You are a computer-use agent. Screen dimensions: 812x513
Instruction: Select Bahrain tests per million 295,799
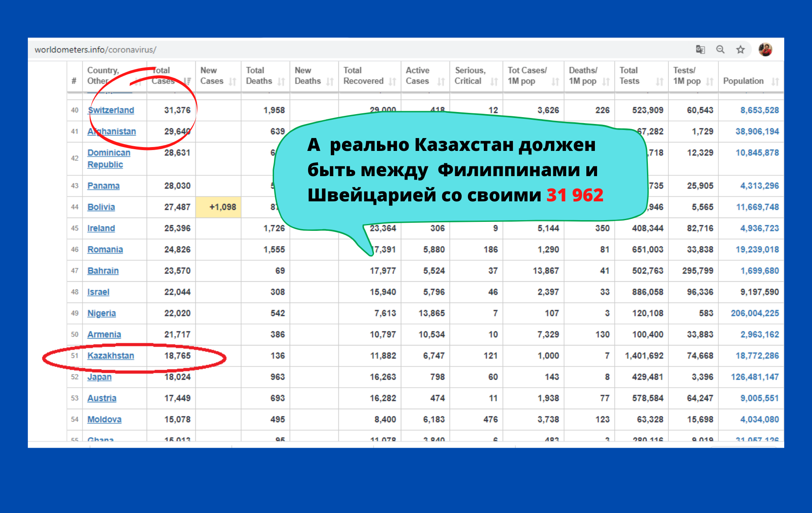pyautogui.click(x=697, y=271)
